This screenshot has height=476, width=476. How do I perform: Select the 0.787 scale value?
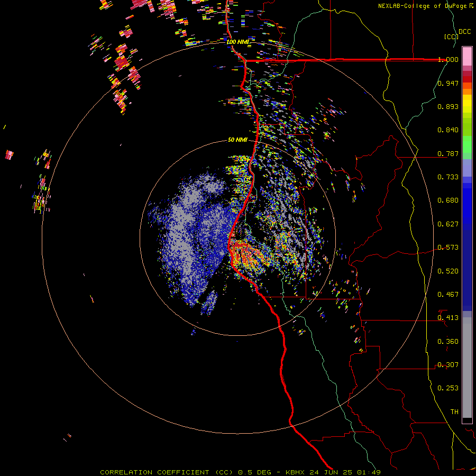coord(448,153)
